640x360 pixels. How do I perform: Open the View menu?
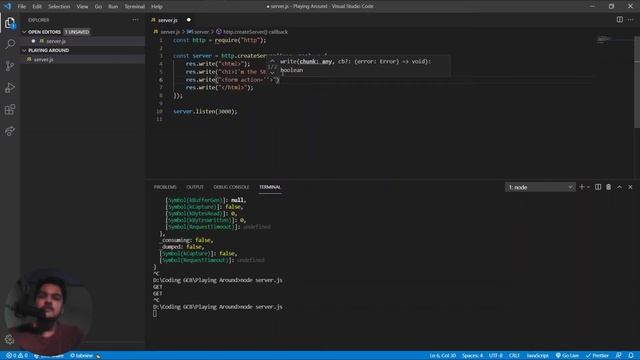pyautogui.click(x=82, y=6)
